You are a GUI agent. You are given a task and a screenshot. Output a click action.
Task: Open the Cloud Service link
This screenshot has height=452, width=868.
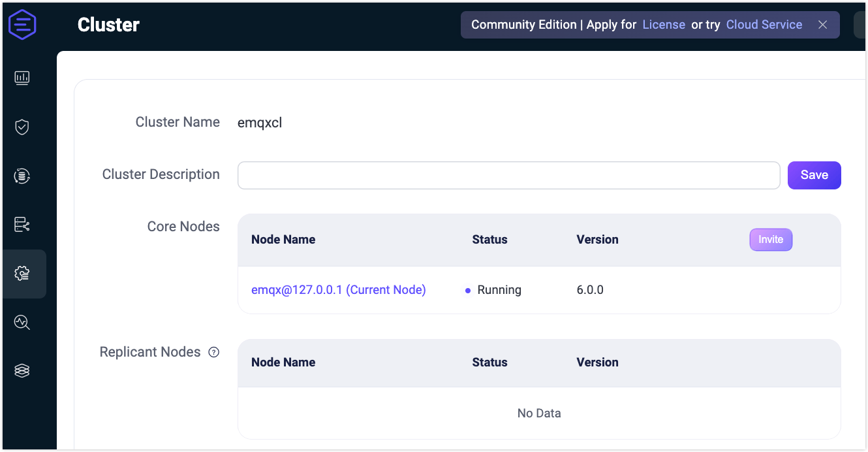pyautogui.click(x=764, y=25)
